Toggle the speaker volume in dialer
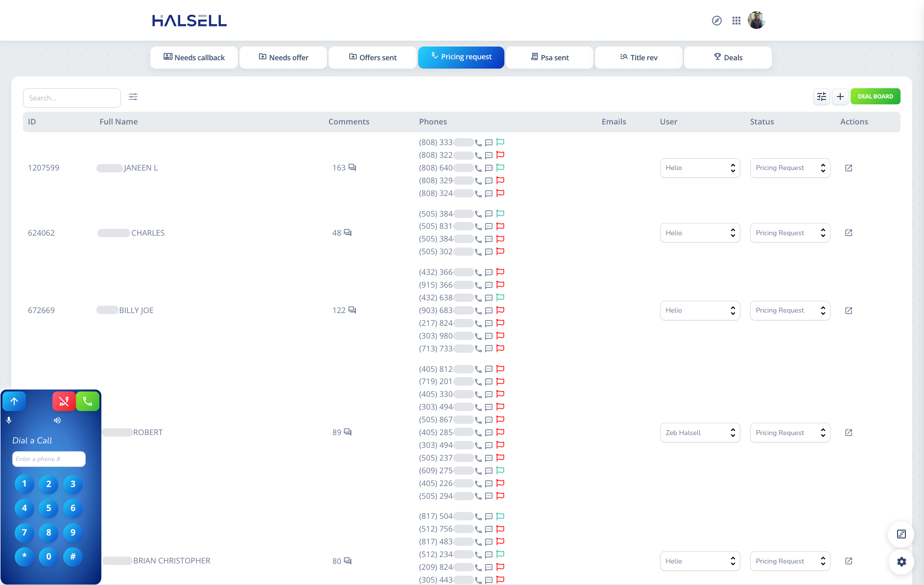Viewport: 924px width, 585px height. (x=57, y=420)
